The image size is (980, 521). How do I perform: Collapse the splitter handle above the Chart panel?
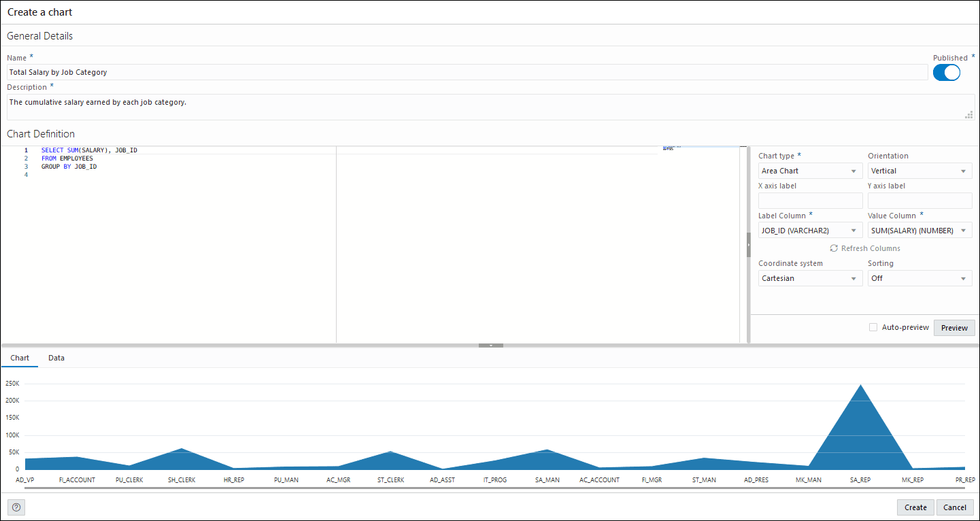(x=490, y=345)
